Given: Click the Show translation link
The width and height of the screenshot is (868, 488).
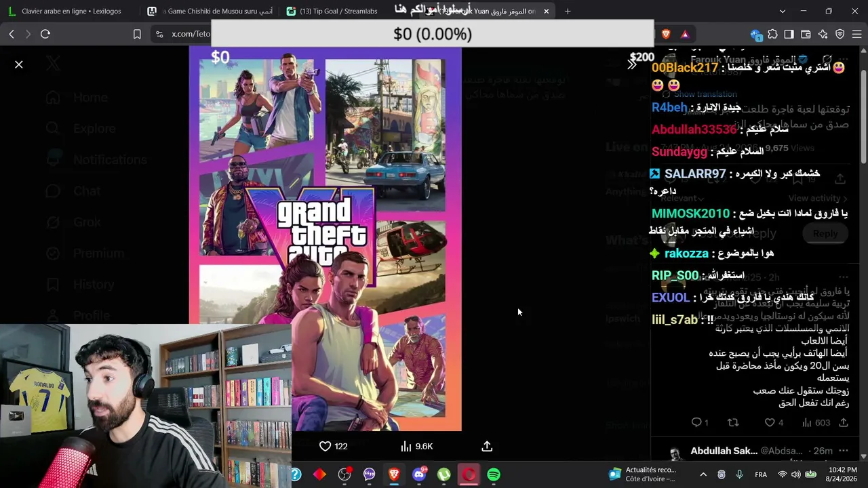Looking at the screenshot, I should 705,94.
